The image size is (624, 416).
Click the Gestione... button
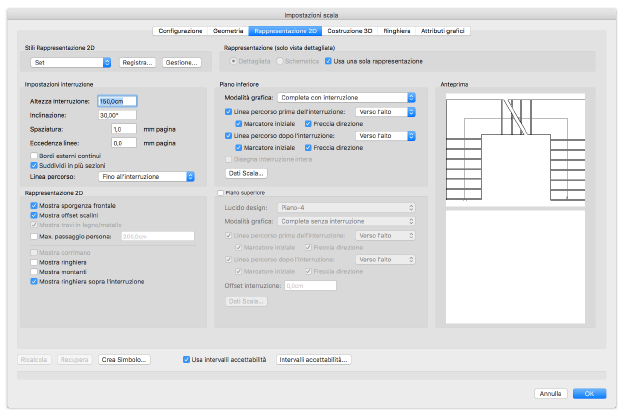(181, 62)
